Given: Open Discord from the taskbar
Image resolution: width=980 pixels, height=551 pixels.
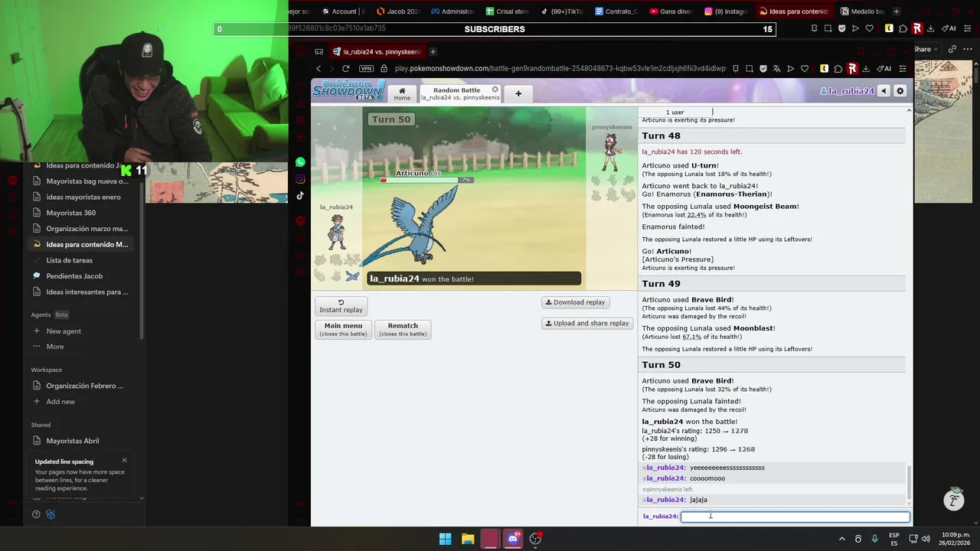Looking at the screenshot, I should [513, 539].
